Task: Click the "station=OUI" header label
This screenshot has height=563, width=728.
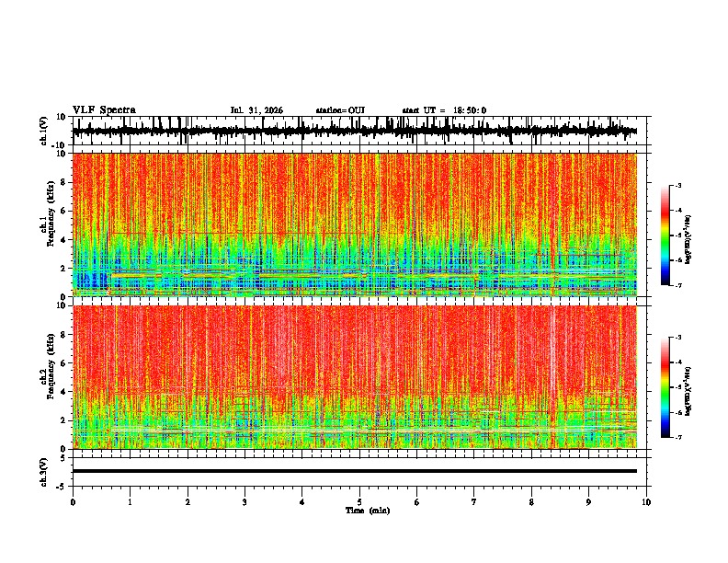Action: tap(340, 110)
